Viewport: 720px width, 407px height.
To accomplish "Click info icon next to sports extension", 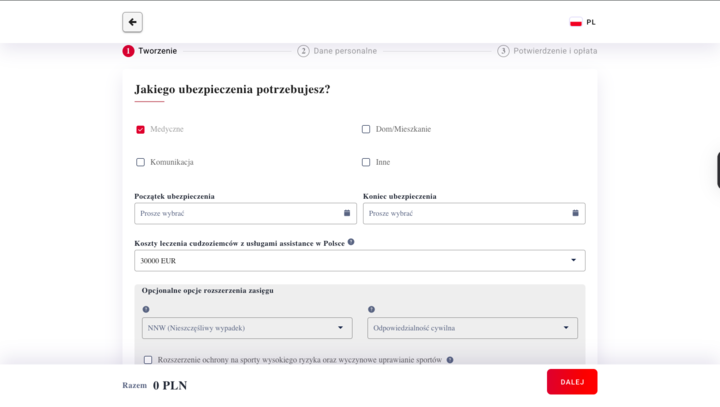I will point(450,360).
